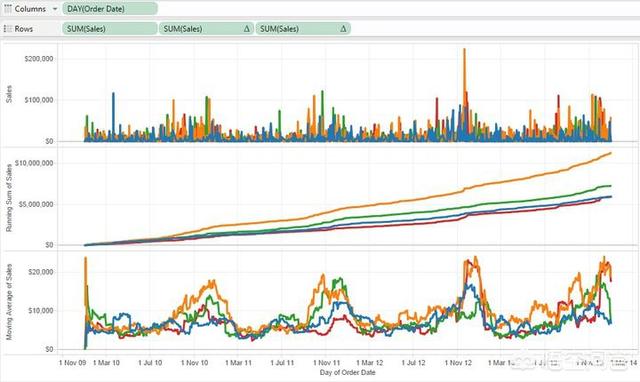Click the $10,000 tick on Moving Average axis
This screenshot has height=382, width=640.
coord(40,311)
